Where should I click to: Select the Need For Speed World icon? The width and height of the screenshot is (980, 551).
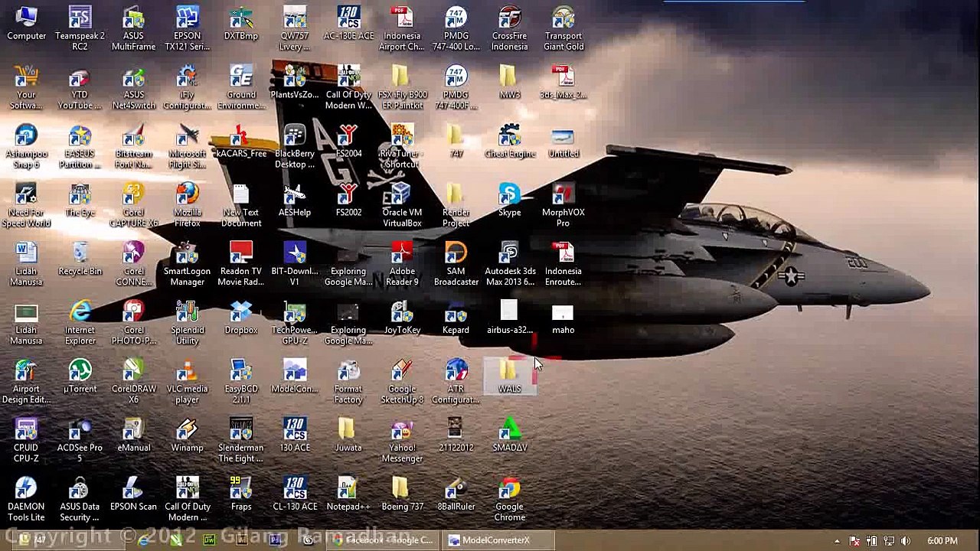[26, 206]
